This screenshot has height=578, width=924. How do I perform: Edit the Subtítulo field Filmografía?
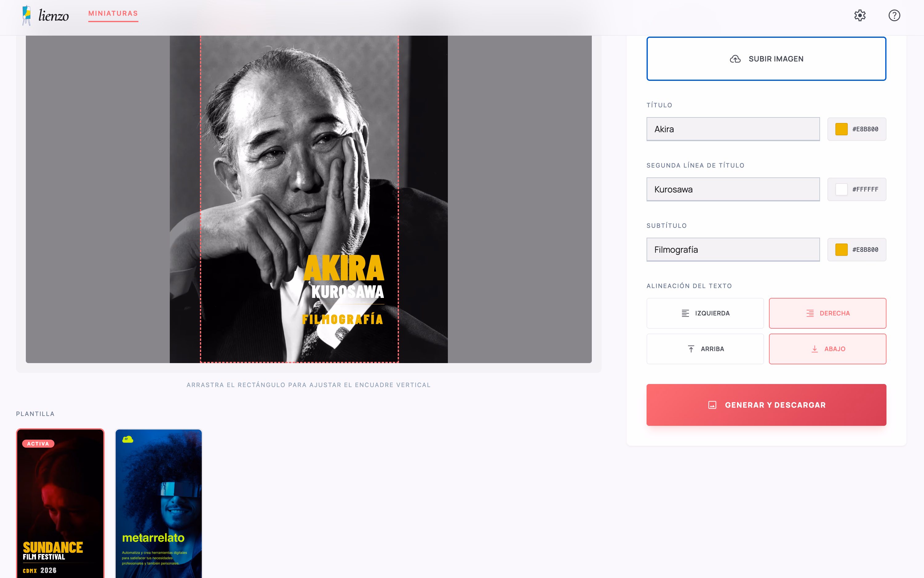click(x=733, y=250)
